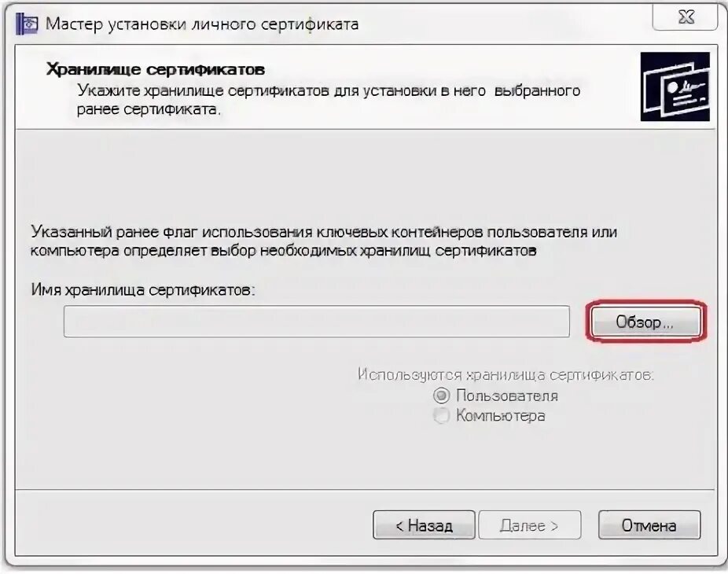The height and width of the screenshot is (574, 728).
Task: Open store browser with Обзор button
Action: pos(645,322)
